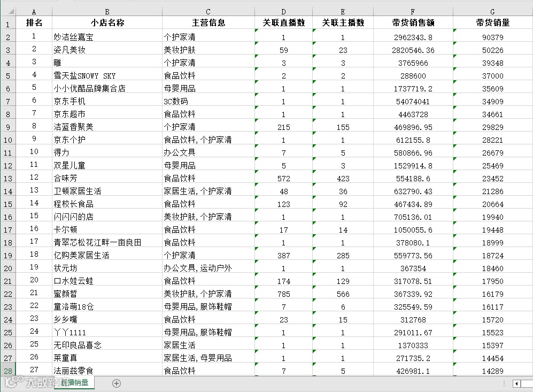
Task: Click the 主营信息 header cell
Action: point(208,22)
